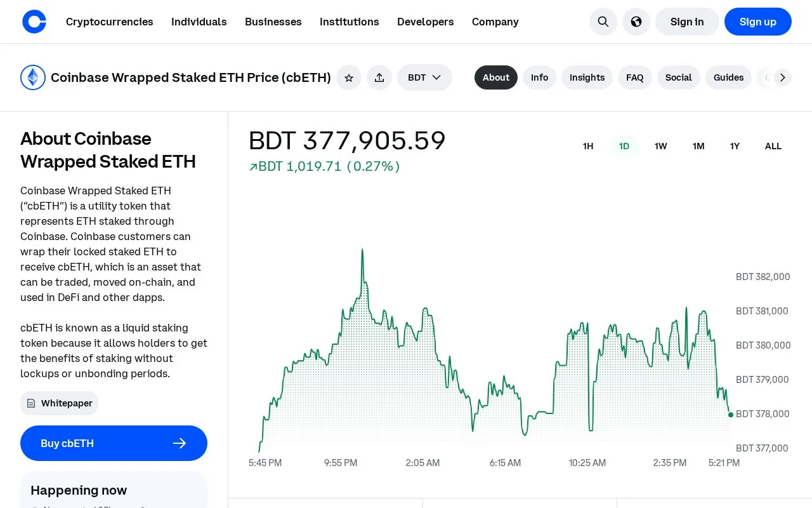Select the 1M chart range
Viewport: 812px width, 508px height.
tap(698, 146)
